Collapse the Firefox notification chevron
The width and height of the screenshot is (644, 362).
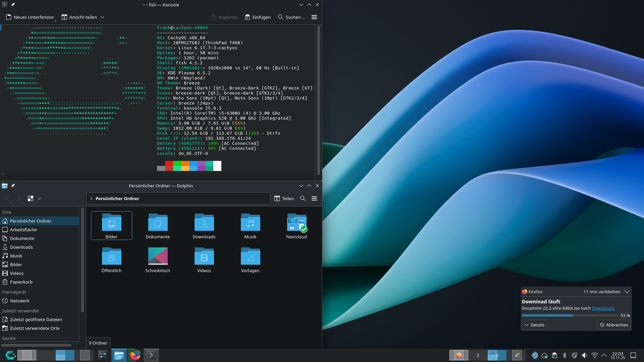(x=627, y=292)
